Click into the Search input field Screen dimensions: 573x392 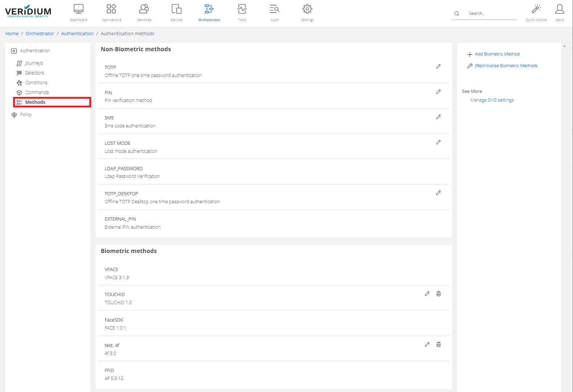click(490, 13)
